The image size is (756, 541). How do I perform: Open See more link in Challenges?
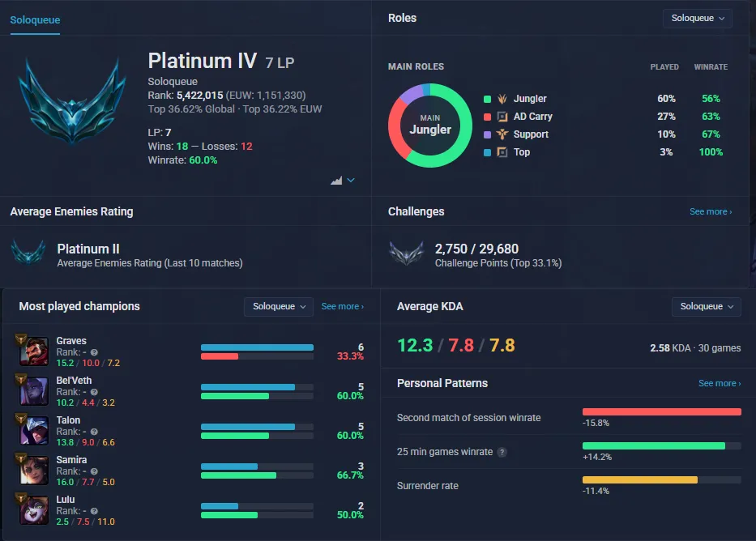[x=710, y=211]
